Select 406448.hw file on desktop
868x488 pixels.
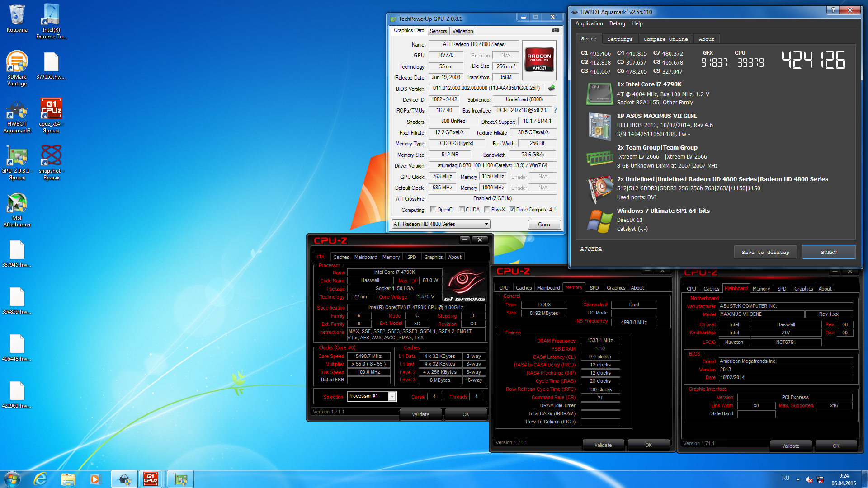17,348
